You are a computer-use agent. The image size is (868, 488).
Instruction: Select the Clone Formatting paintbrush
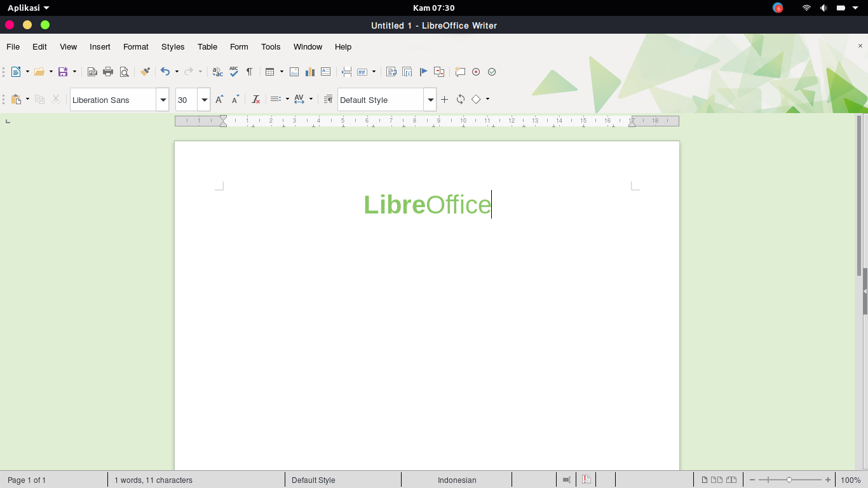click(145, 72)
